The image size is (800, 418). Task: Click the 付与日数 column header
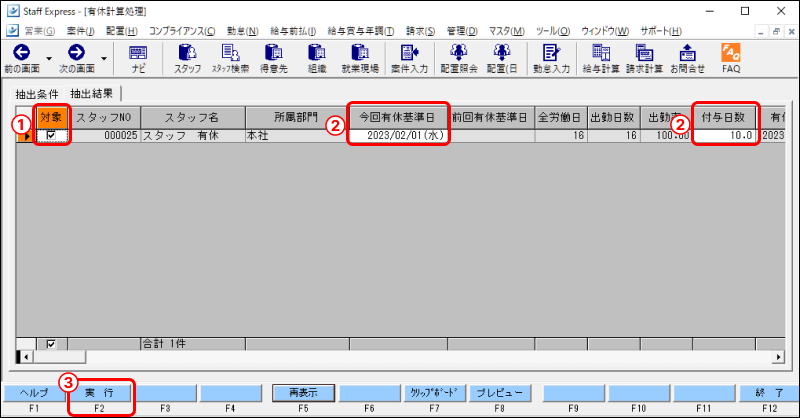click(x=723, y=117)
